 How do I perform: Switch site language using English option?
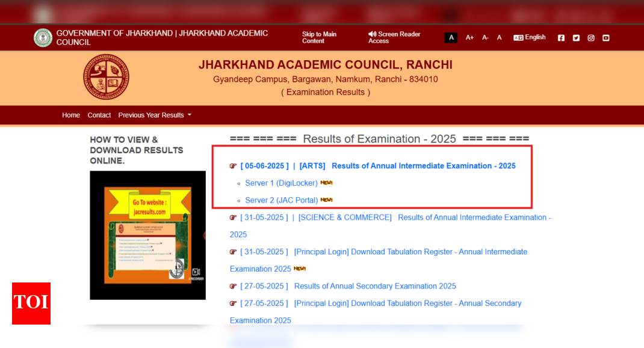[x=530, y=37]
